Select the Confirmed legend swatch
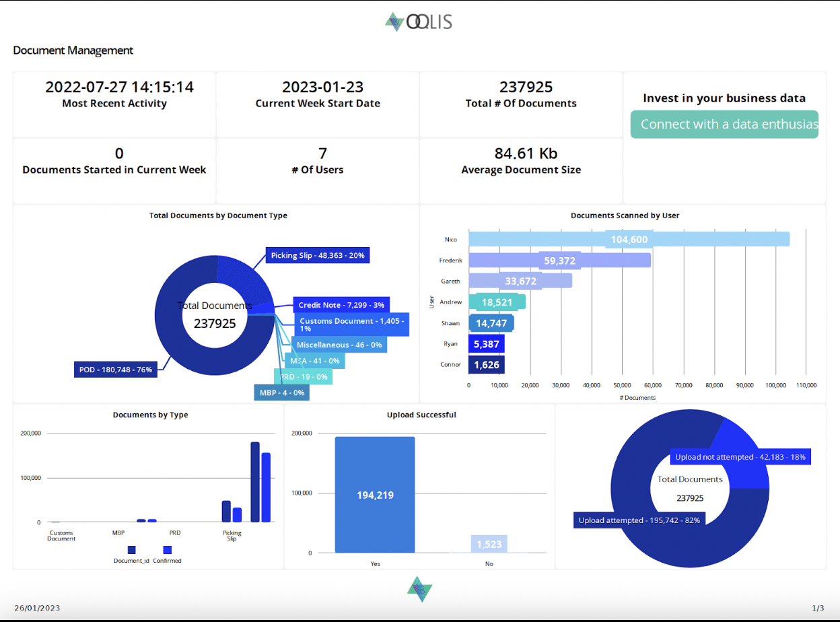Viewport: 840px width, 622px height. [x=167, y=550]
